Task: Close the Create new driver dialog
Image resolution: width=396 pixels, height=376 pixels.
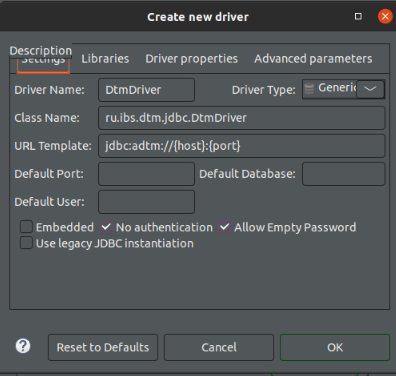Action: 385,16
